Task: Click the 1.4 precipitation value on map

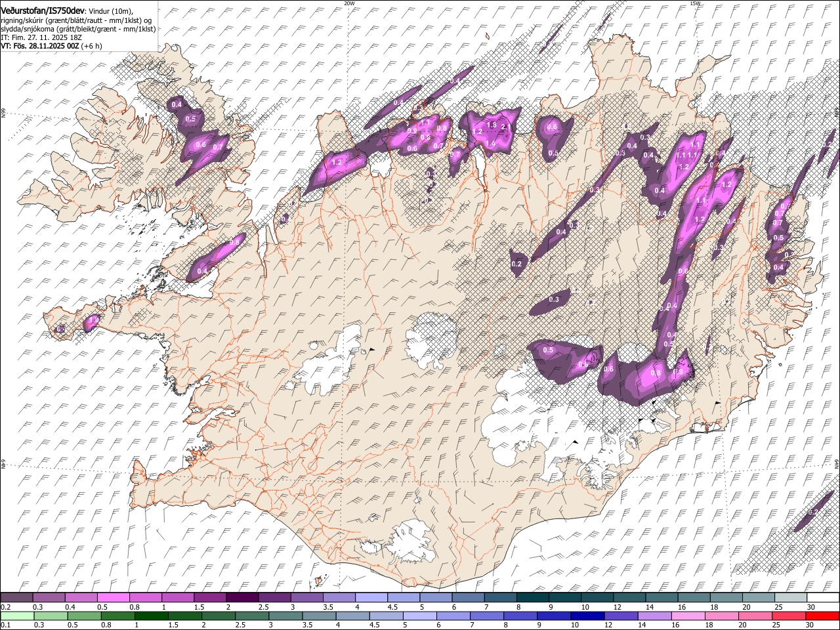Action: pos(490,143)
